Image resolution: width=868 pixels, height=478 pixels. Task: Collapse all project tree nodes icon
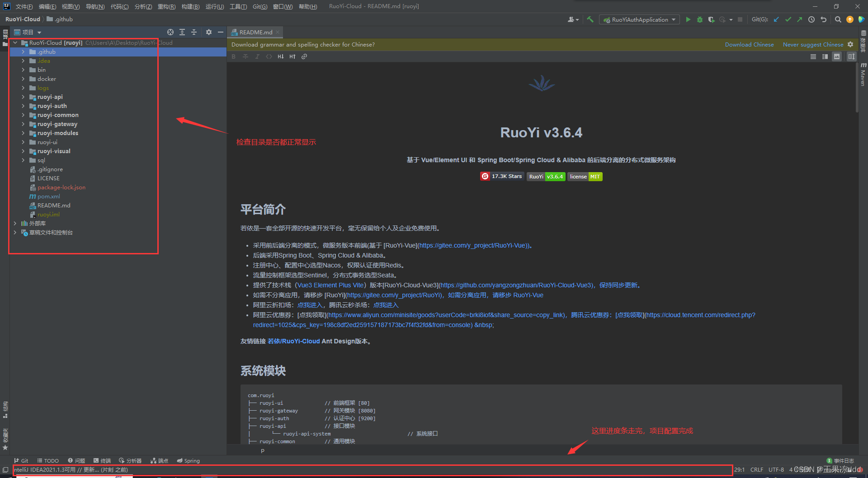point(194,32)
